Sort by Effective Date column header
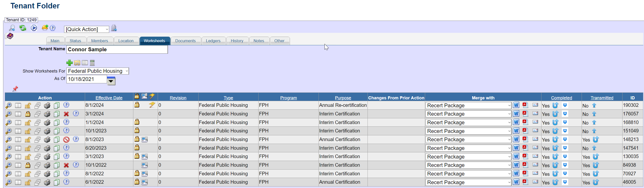The width and height of the screenshot is (644, 188). (x=109, y=98)
